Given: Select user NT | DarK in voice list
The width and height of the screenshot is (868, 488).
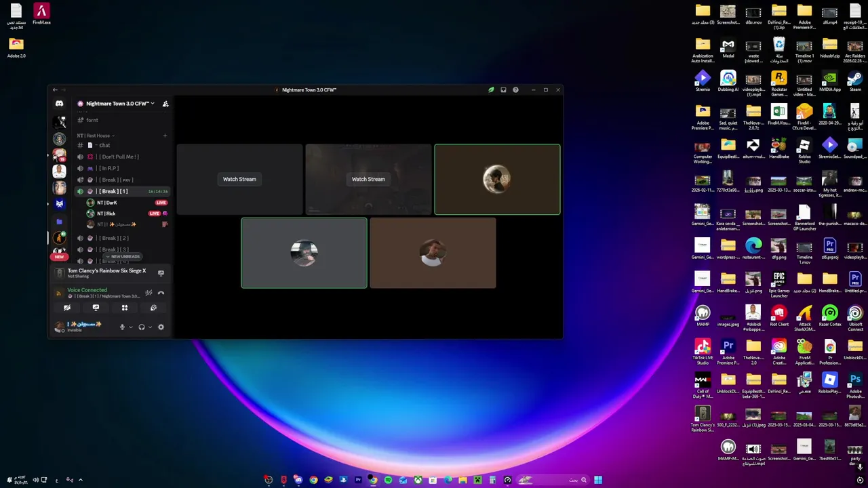Looking at the screenshot, I should (107, 203).
